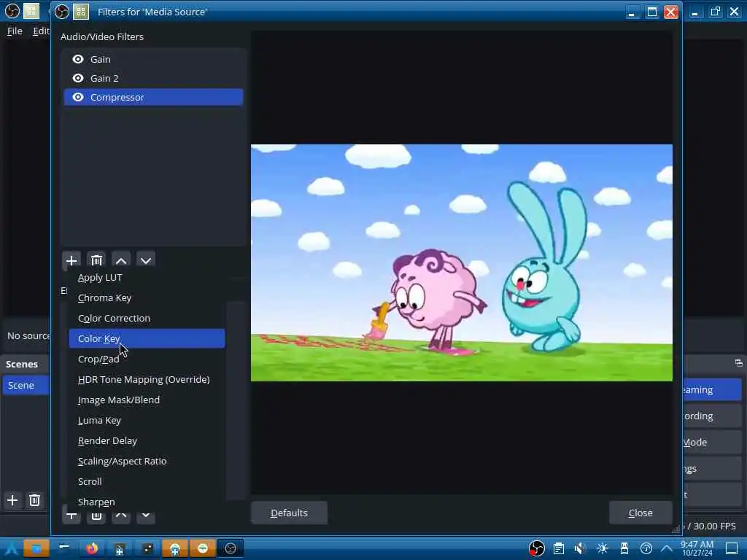Viewport: 747px width, 560px height.
Task: Click the Start Streaming button behind the dialog
Action: tap(712, 389)
